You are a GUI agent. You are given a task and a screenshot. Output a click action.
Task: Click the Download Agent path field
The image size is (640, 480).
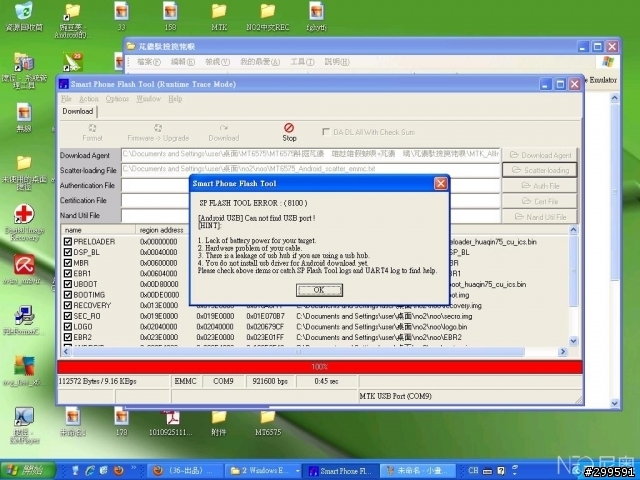310,155
